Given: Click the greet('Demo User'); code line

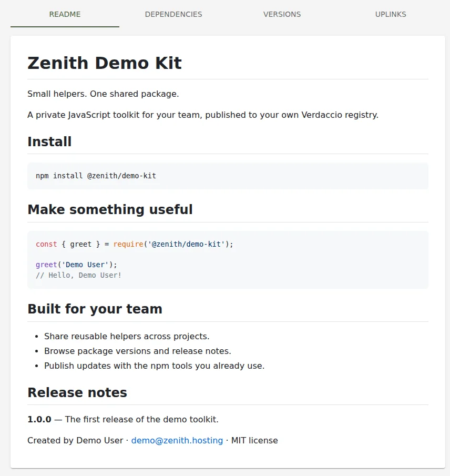Looking at the screenshot, I should click(x=76, y=265).
